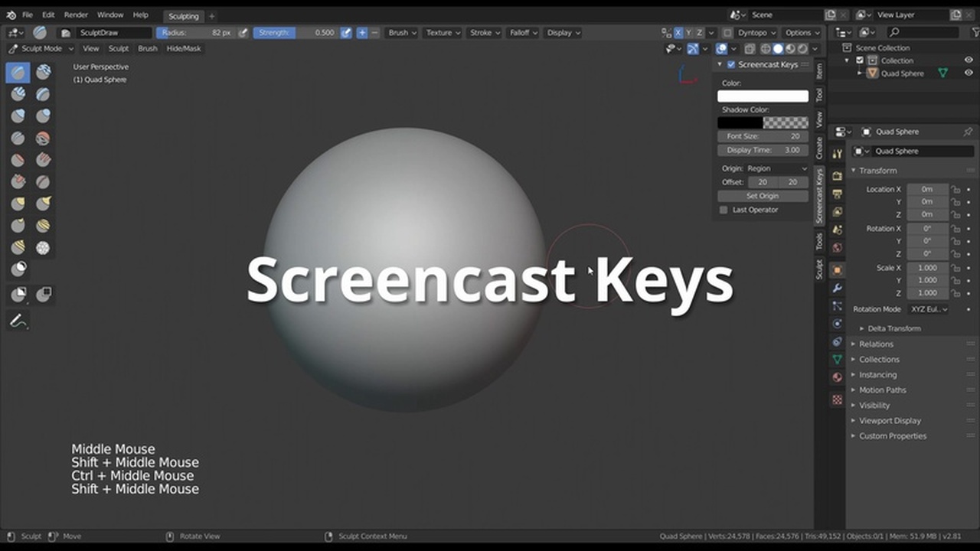Image resolution: width=980 pixels, height=551 pixels.
Task: Select the Fill brush tool
Action: pyautogui.click(x=43, y=160)
